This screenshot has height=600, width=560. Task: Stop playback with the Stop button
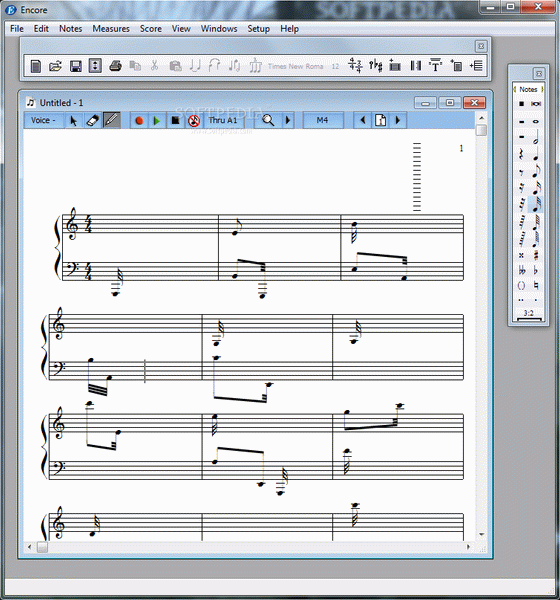point(175,121)
